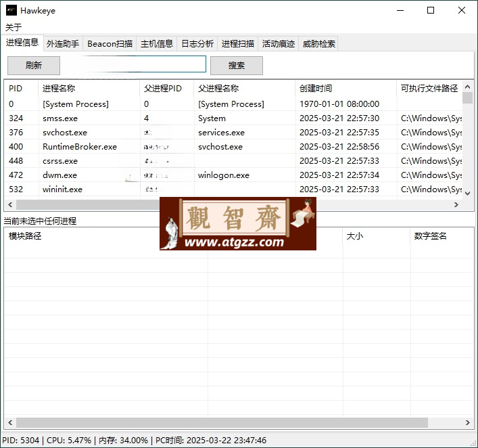The width and height of the screenshot is (478, 448).
Task: Click module list horizontal scrollbar thumb
Action: (x=222, y=423)
